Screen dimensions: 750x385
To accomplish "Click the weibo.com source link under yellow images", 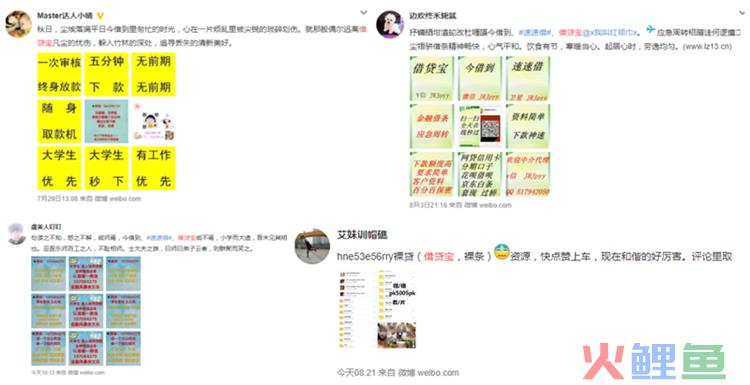I will click(x=125, y=198).
